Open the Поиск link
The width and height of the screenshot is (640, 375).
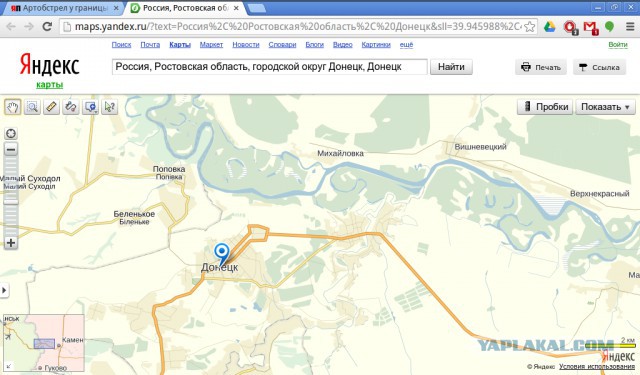[122, 44]
